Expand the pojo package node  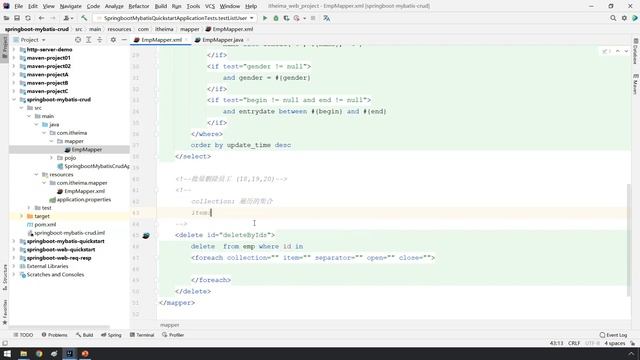pos(51,158)
